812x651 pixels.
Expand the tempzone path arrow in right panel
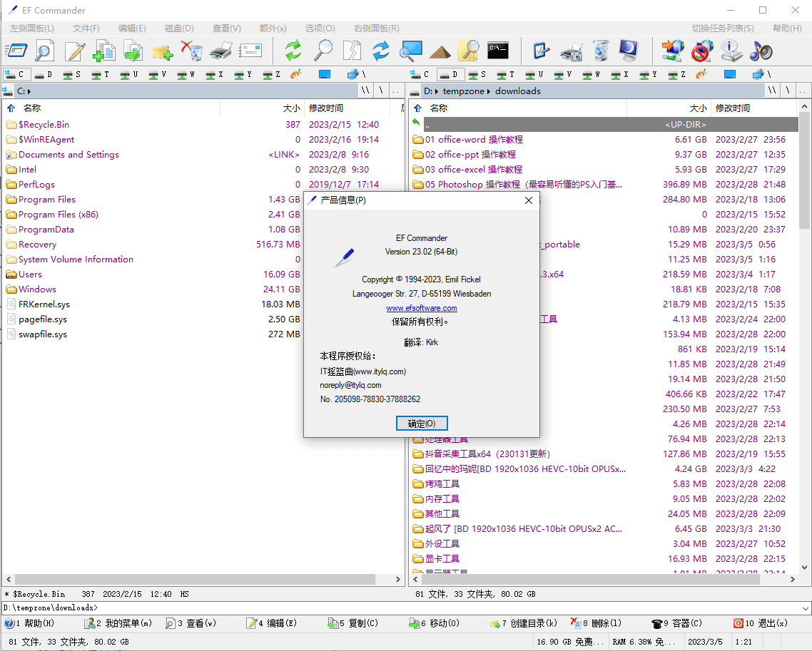point(489,91)
